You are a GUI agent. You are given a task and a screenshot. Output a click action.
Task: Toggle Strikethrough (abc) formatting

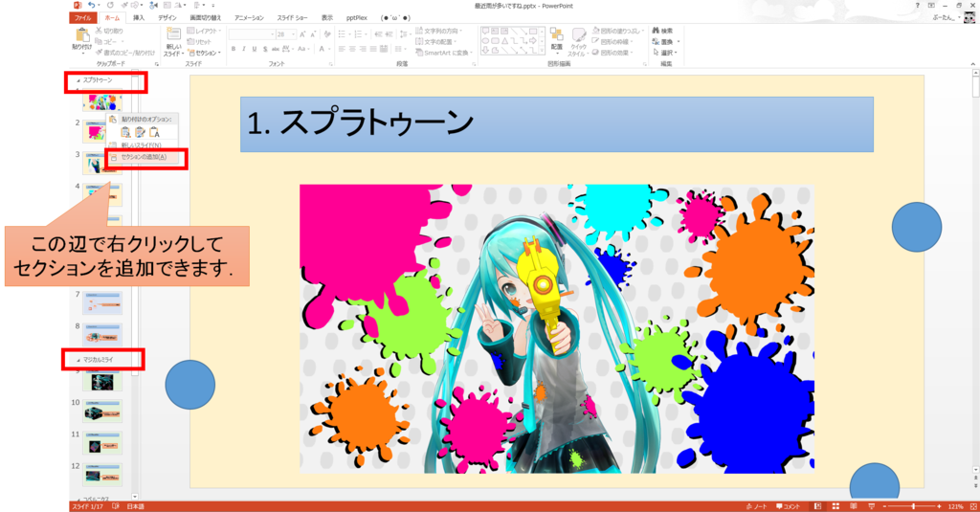click(x=275, y=49)
